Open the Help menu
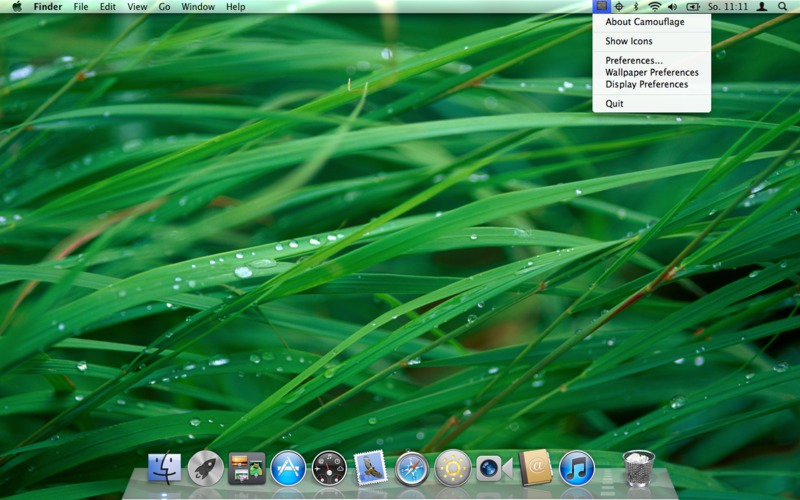 236,7
